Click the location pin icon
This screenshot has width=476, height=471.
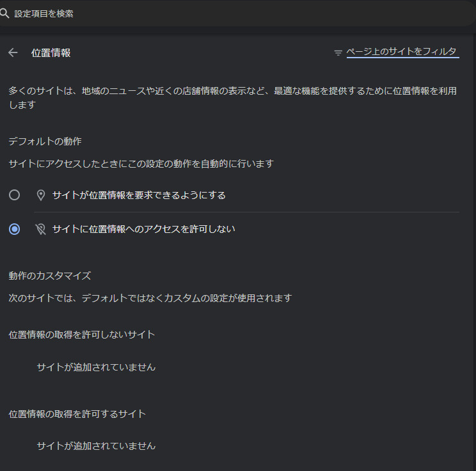coord(41,195)
